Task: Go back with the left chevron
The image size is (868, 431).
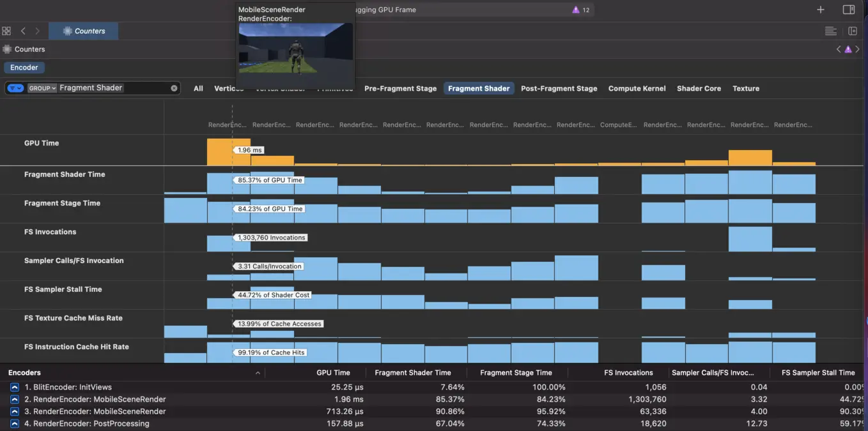Action: [23, 31]
